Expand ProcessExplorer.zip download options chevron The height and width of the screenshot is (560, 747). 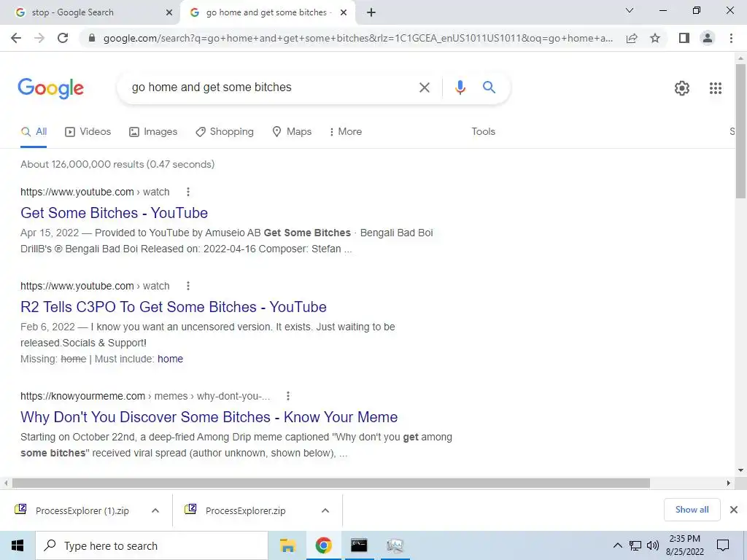click(325, 510)
